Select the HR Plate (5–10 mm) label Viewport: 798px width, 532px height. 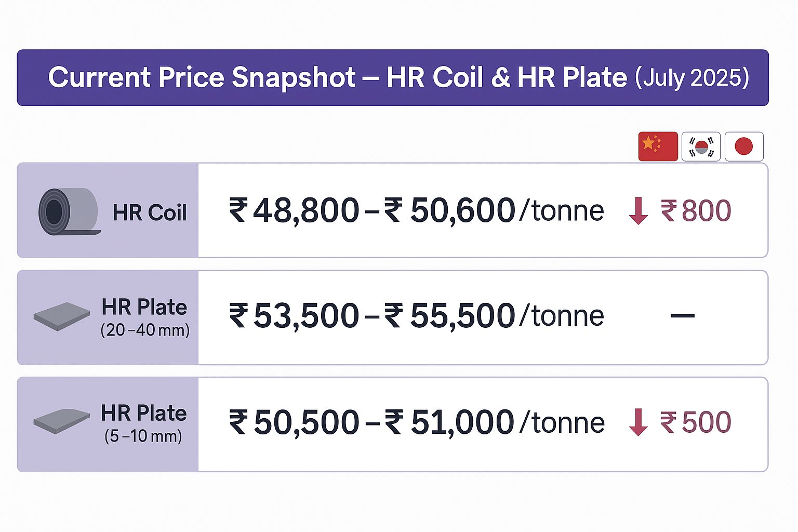pos(144,423)
